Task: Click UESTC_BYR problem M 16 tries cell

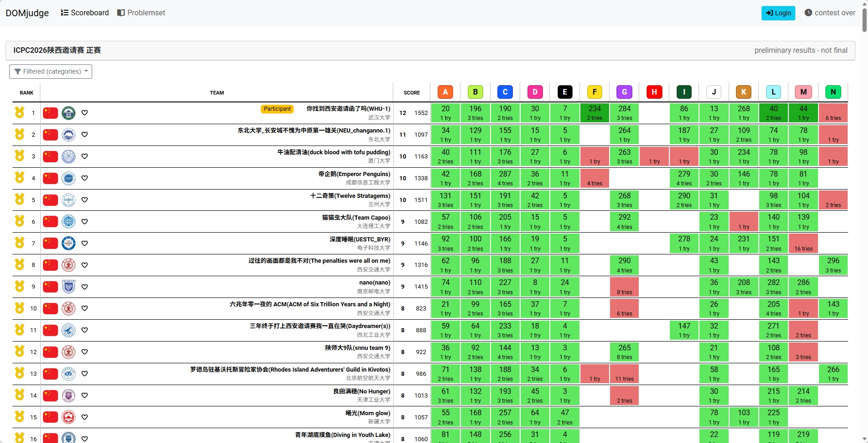Action: tap(803, 243)
